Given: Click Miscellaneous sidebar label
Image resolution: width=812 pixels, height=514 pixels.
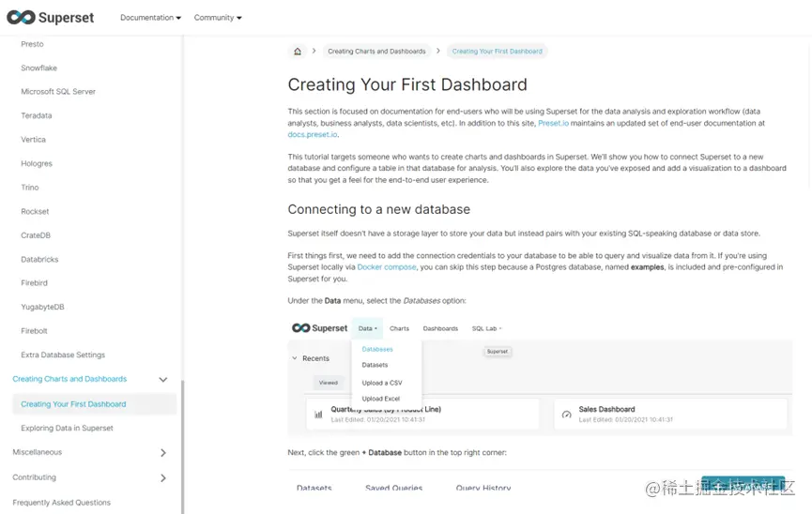Looking at the screenshot, I should (38, 452).
